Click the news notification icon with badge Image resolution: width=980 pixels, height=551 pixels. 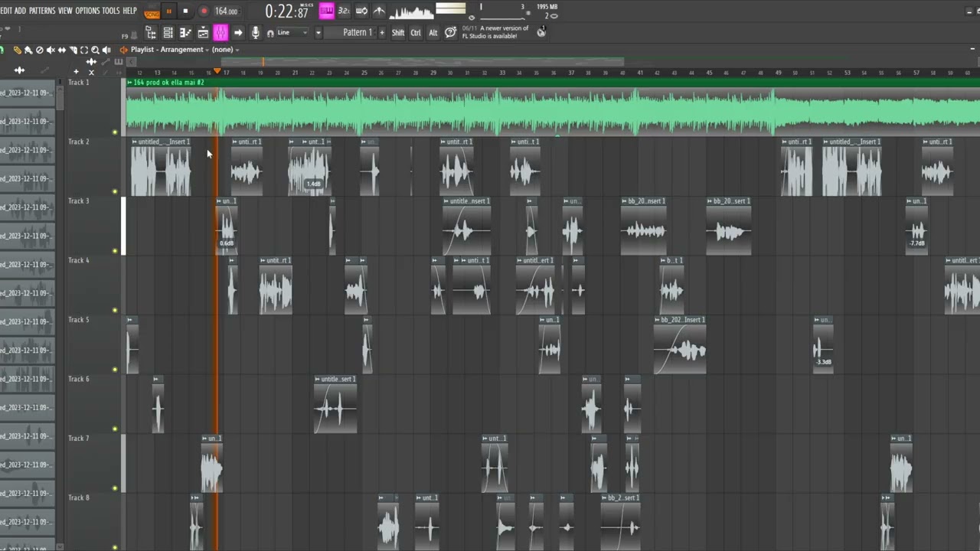click(x=541, y=32)
